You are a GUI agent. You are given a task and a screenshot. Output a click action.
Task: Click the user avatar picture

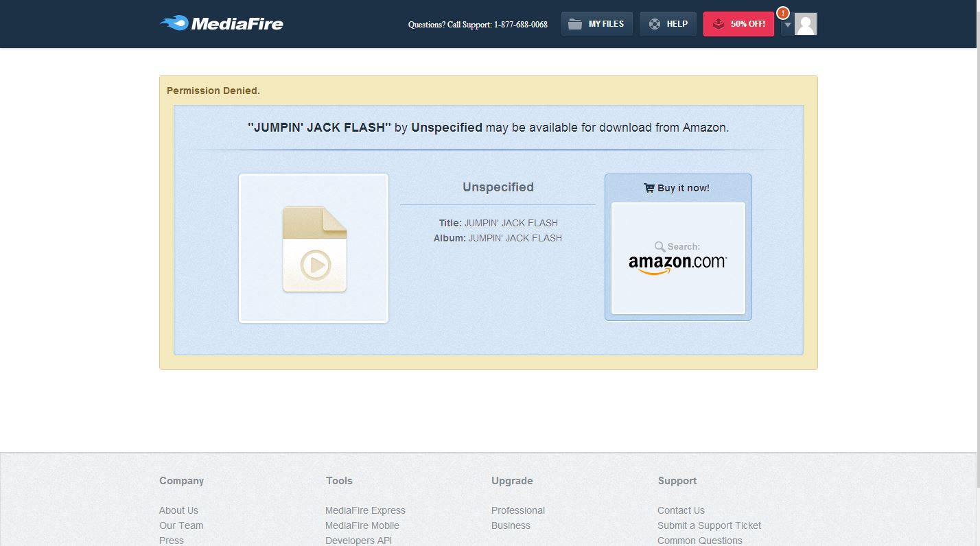806,24
